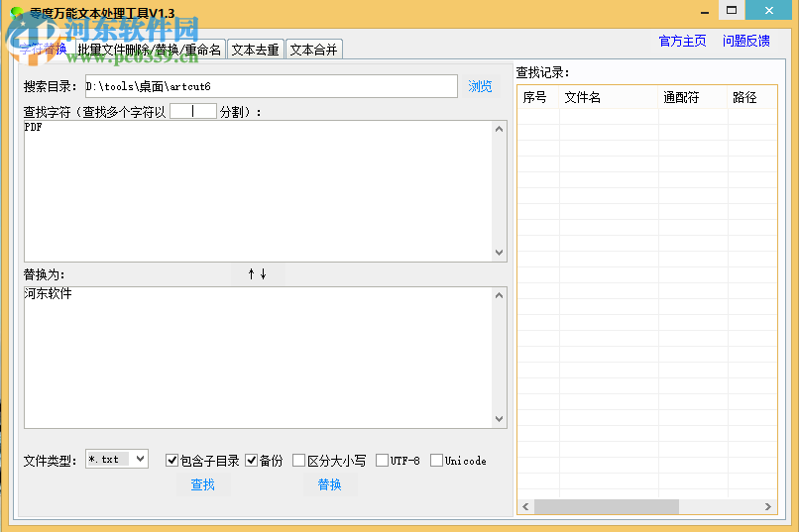The height and width of the screenshot is (532, 799).
Task: Click the 文件名 column header
Action: (609, 97)
